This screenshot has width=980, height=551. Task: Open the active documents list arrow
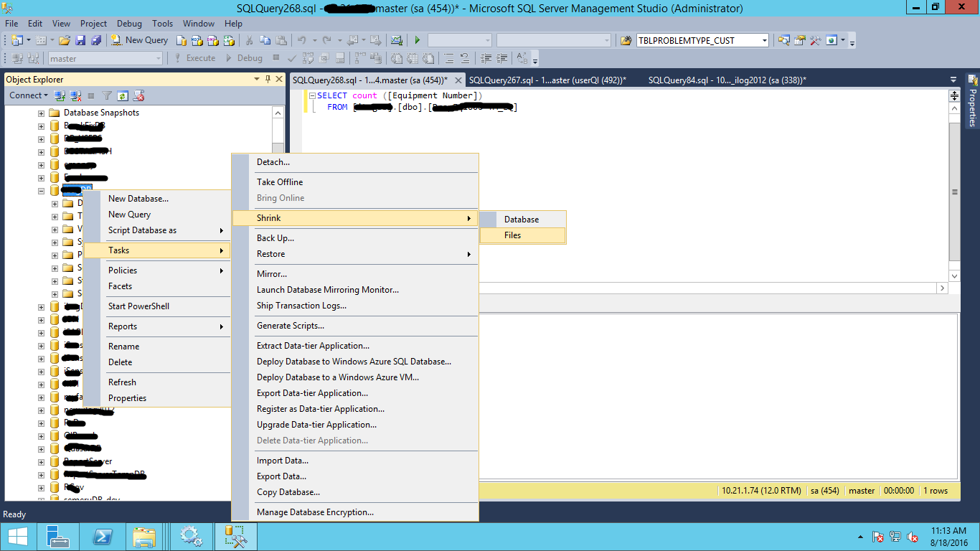(953, 80)
